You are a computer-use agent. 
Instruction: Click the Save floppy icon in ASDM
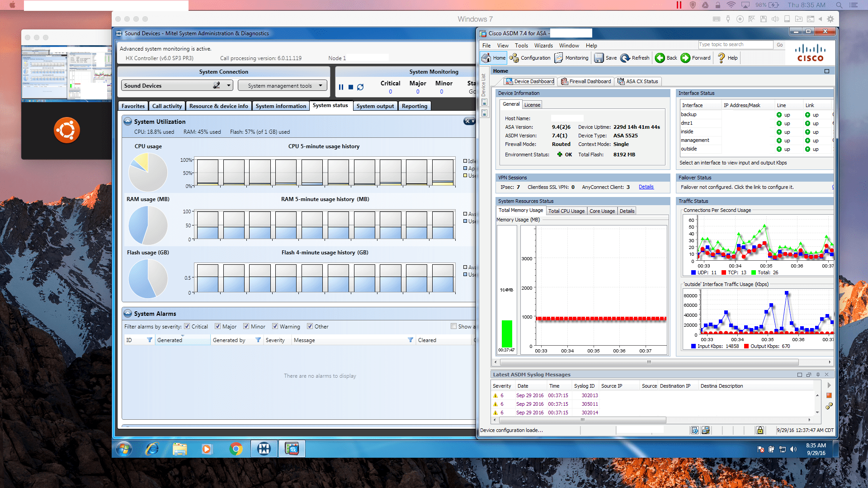pyautogui.click(x=599, y=58)
